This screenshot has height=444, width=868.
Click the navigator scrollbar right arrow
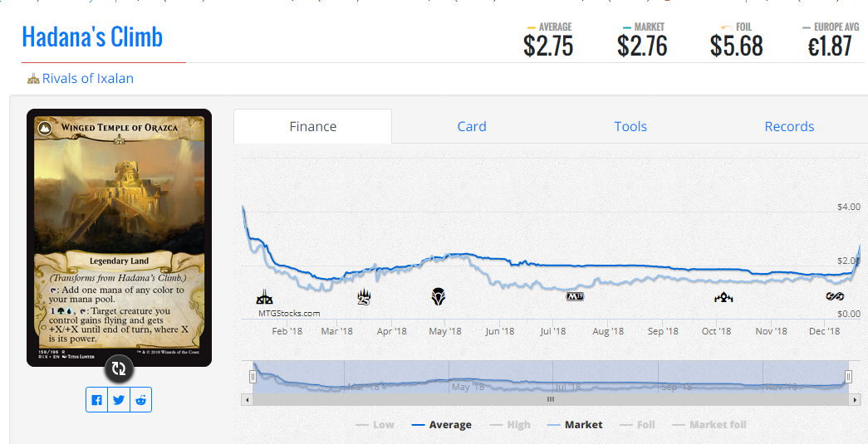[856, 398]
